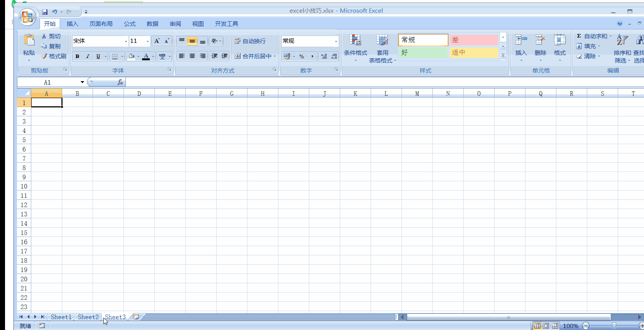
Task: Toggle middle vertical alignment
Action: coord(192,41)
